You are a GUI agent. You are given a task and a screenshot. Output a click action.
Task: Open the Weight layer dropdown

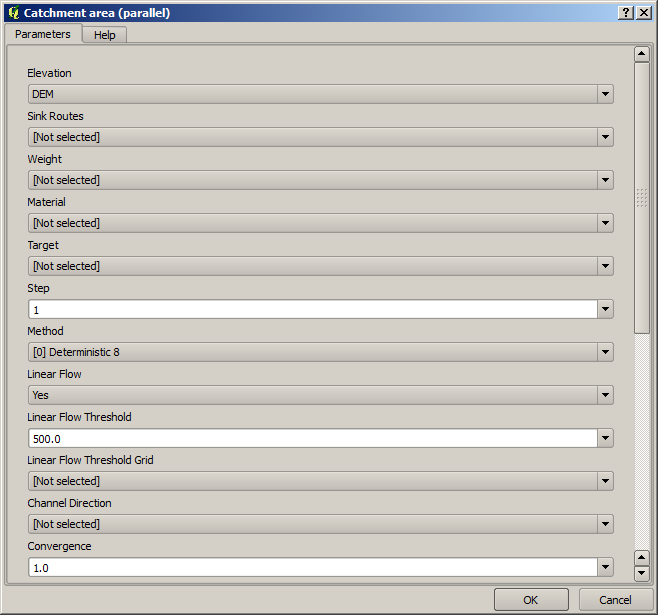pos(320,180)
